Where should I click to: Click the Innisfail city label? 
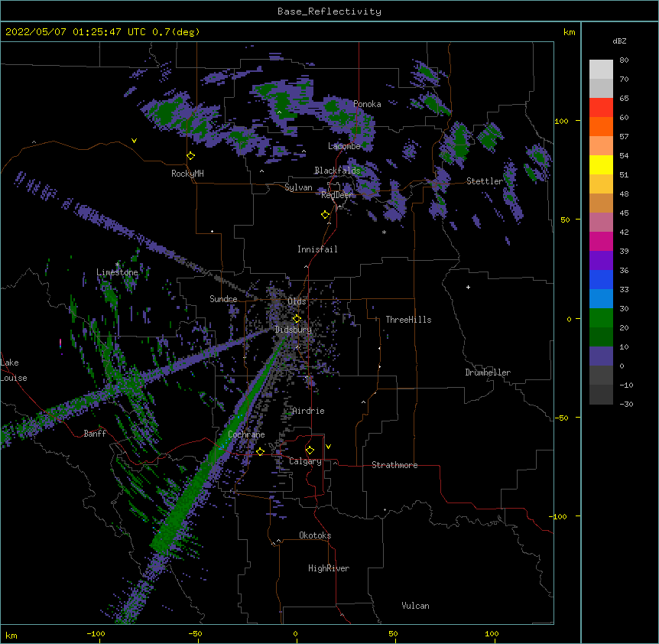[x=317, y=249]
